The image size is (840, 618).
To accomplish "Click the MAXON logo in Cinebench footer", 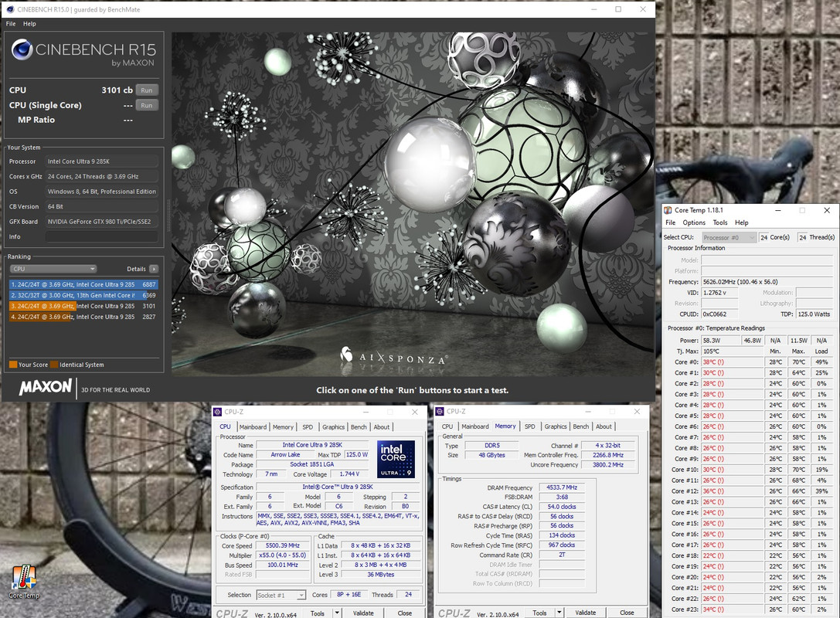I will [x=46, y=387].
